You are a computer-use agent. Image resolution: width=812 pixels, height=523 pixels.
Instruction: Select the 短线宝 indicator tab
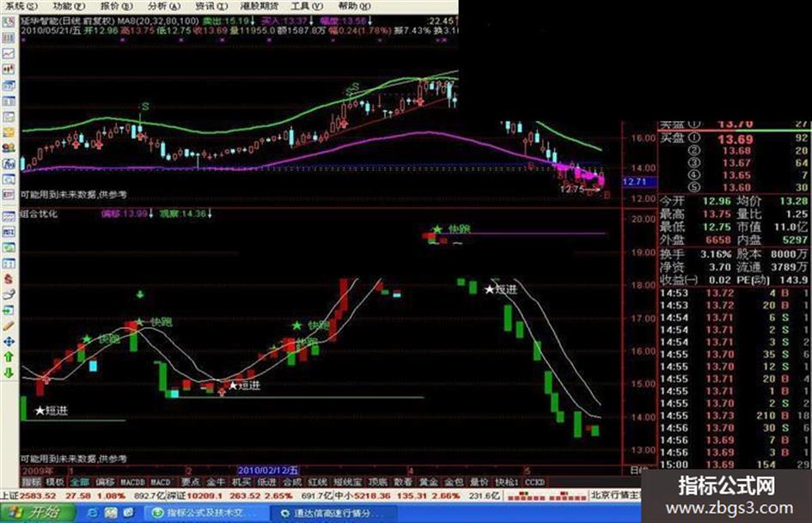pyautogui.click(x=347, y=482)
